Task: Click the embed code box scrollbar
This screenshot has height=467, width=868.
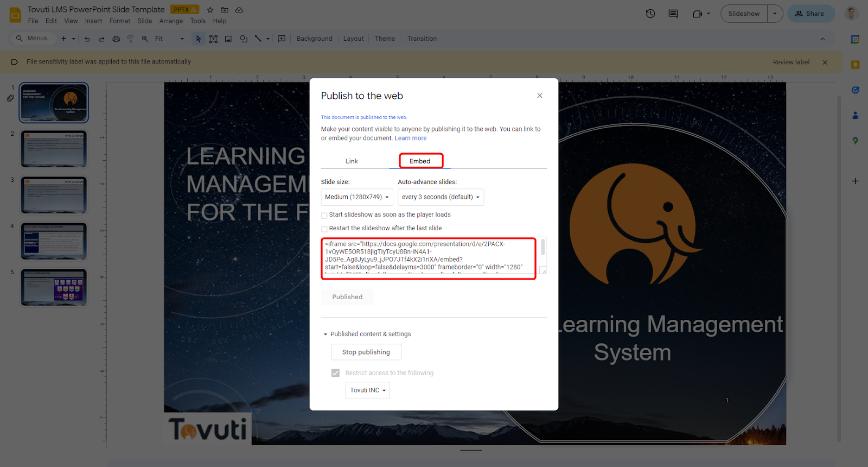Action: point(543,247)
